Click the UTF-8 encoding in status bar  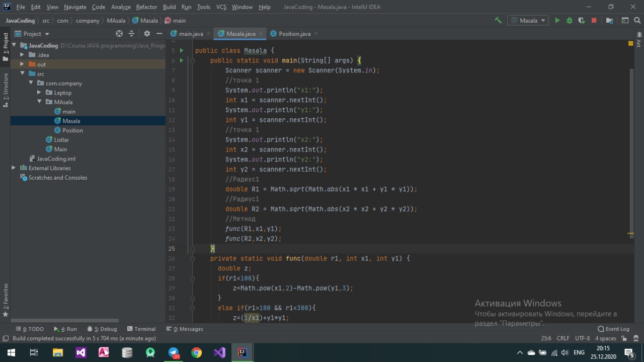582,338
